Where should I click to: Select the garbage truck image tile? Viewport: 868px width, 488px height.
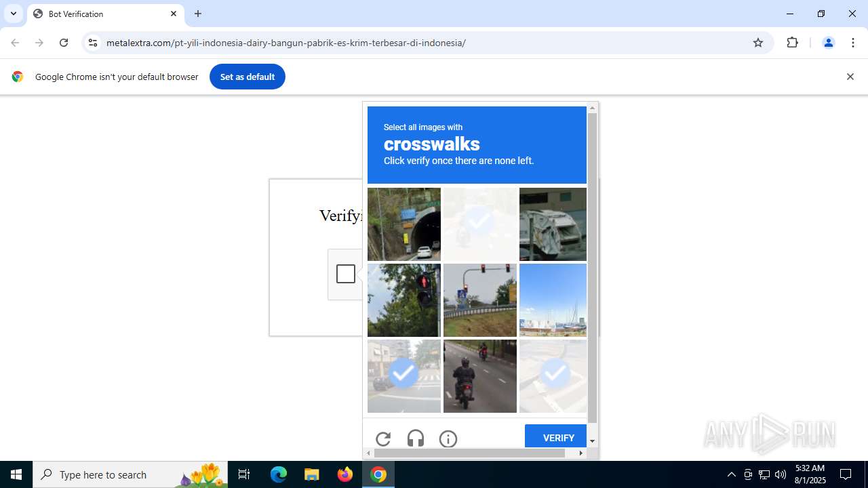tap(553, 224)
